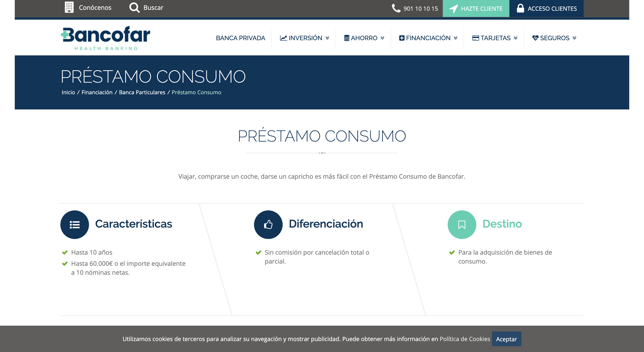Select the Diferenciación heading
This screenshot has width=644, height=352.
pyautogui.click(x=326, y=224)
